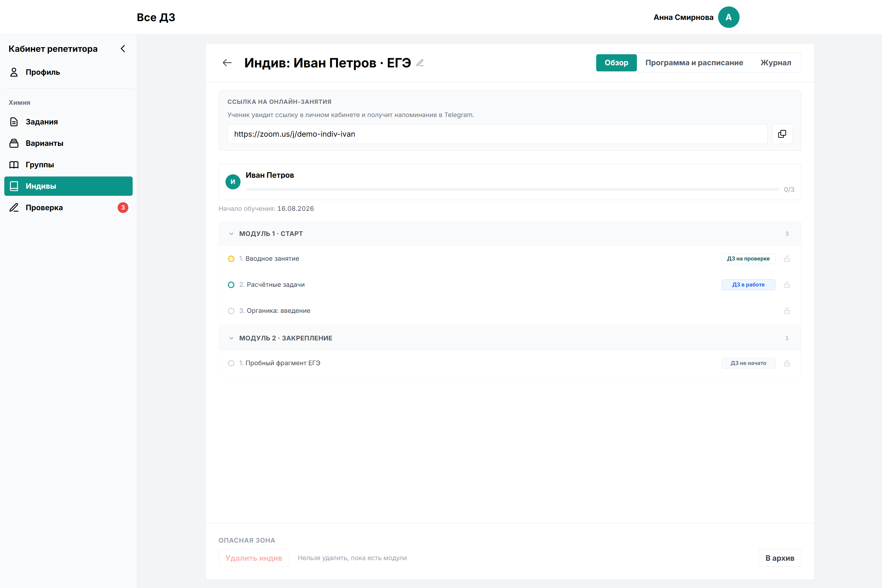Image resolution: width=882 pixels, height=588 pixels.
Task: Click status circle of Органика: введение
Action: pos(231,311)
